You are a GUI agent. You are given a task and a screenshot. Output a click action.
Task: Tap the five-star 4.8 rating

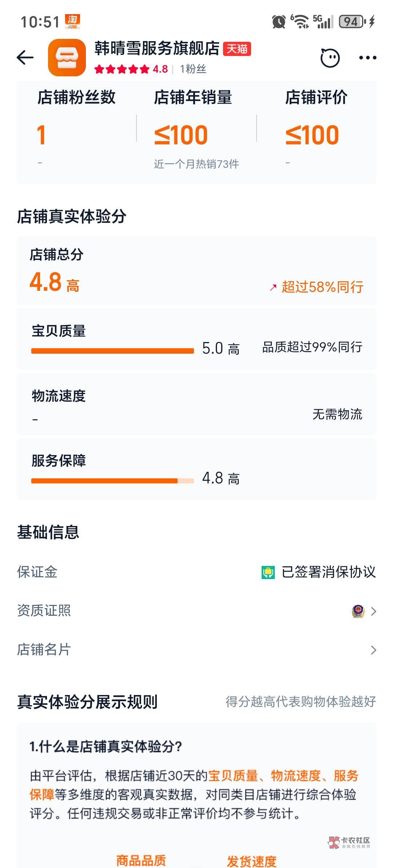coord(131,69)
